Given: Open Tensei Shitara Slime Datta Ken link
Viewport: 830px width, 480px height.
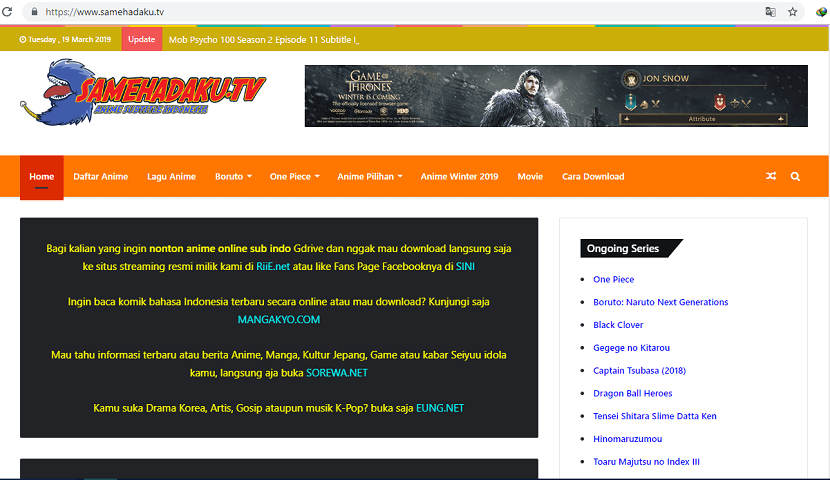Looking at the screenshot, I should click(x=654, y=416).
